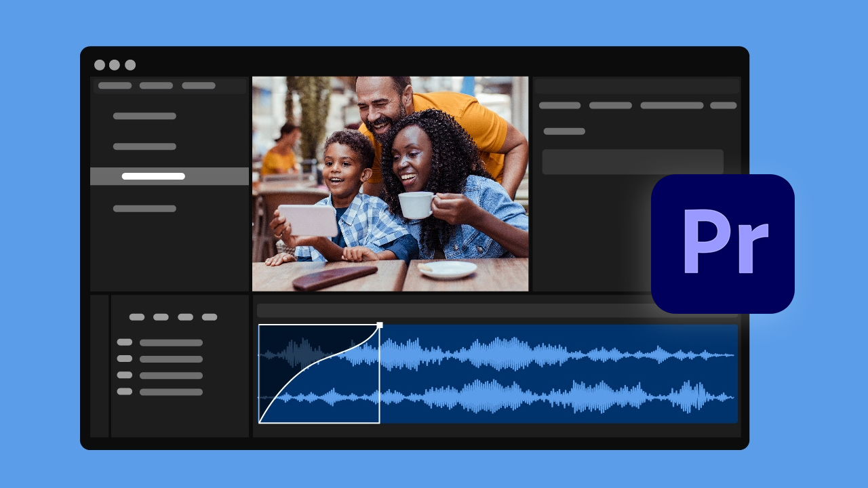The image size is (868, 488).
Task: Toggle the last track pill in bottom-left panel
Action: click(x=124, y=391)
